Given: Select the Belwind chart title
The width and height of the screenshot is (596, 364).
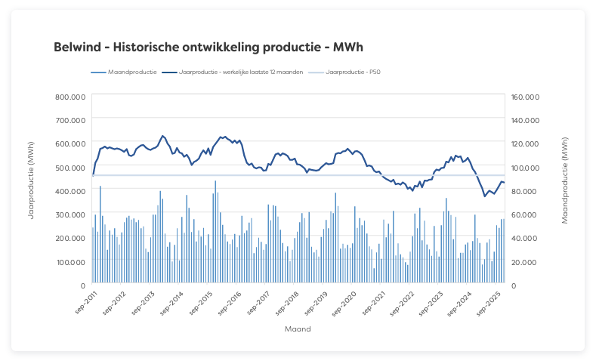Looking at the screenshot, I should coord(208,47).
